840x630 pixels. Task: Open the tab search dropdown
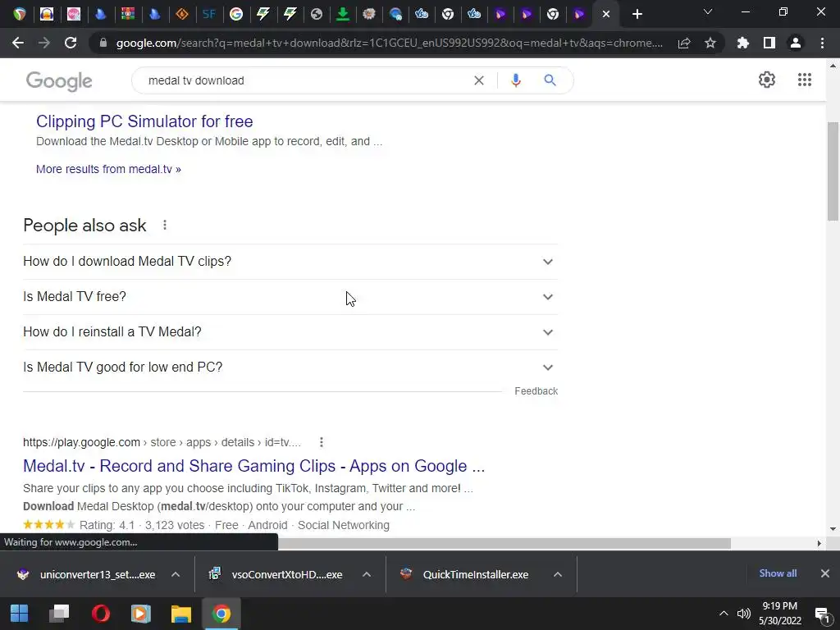[708, 11]
